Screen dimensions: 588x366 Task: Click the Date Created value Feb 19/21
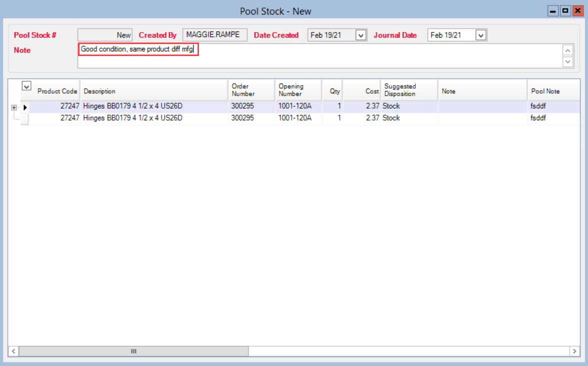(x=326, y=35)
